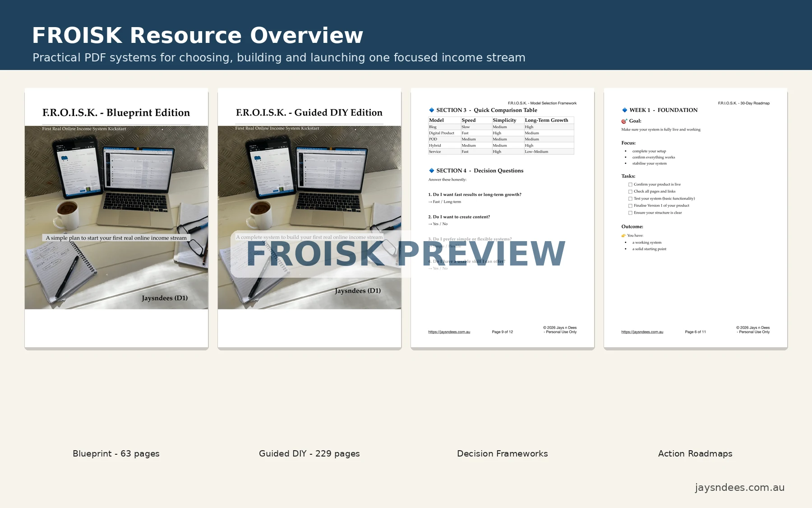812x508 pixels.
Task: Click the jaysndees.com.au text below Action Roadmaps
Action: click(739, 488)
